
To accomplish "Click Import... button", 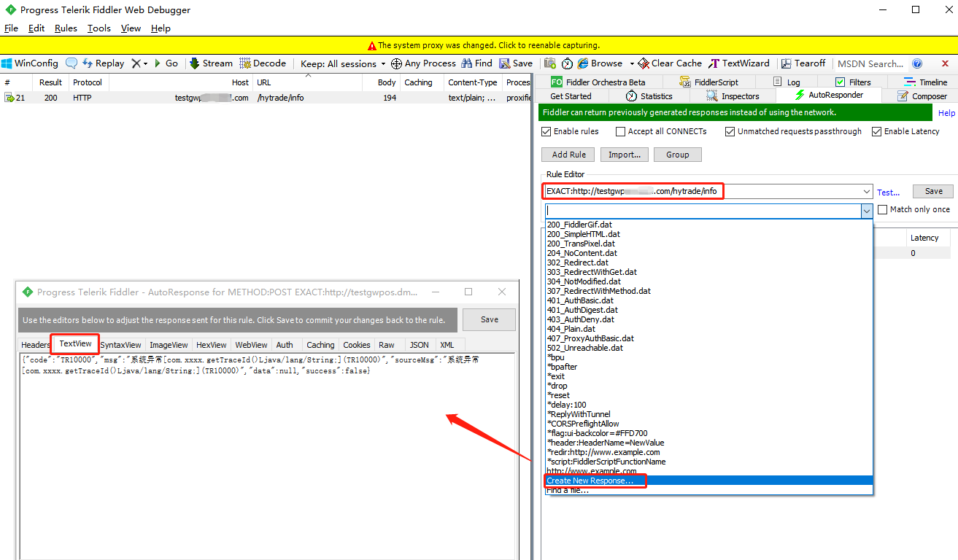I will 624,155.
